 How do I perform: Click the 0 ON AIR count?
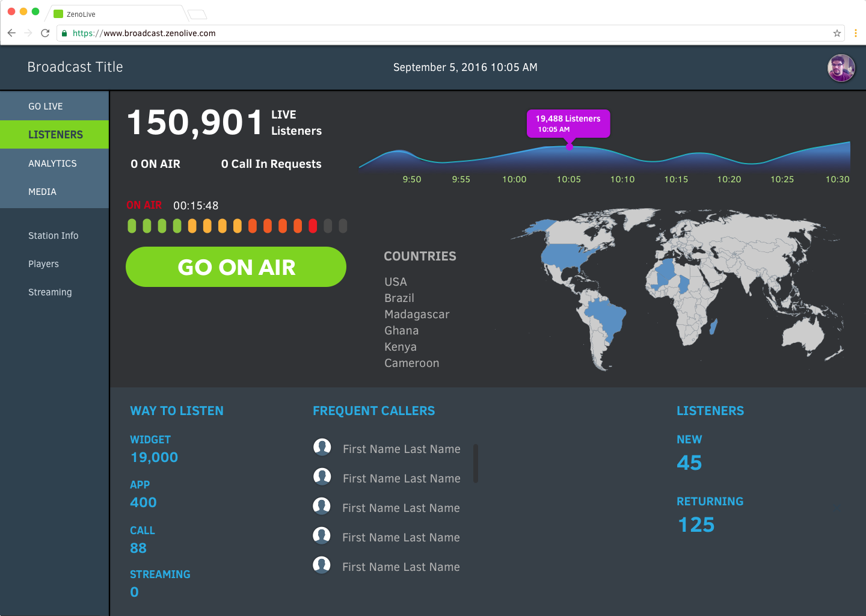tap(156, 164)
